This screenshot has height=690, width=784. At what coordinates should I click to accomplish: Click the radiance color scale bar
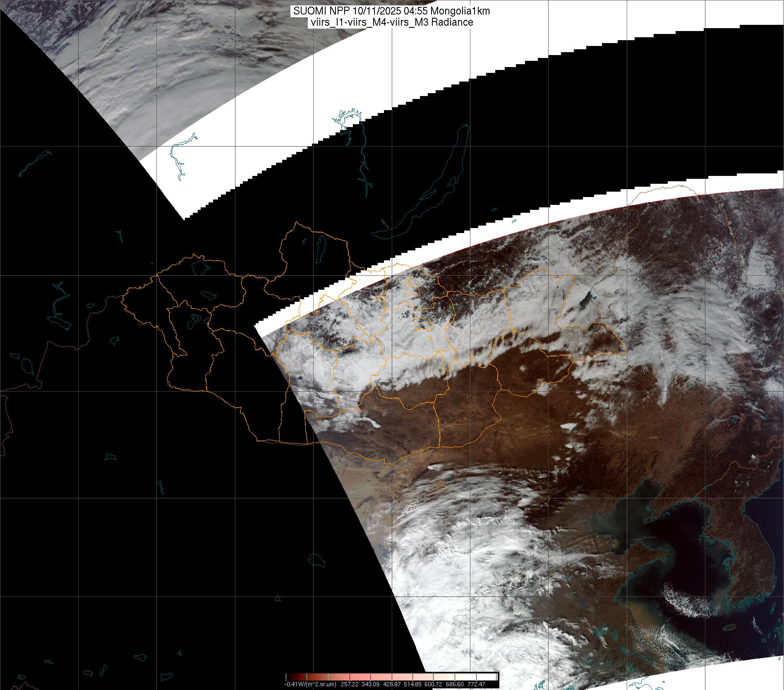(392, 676)
